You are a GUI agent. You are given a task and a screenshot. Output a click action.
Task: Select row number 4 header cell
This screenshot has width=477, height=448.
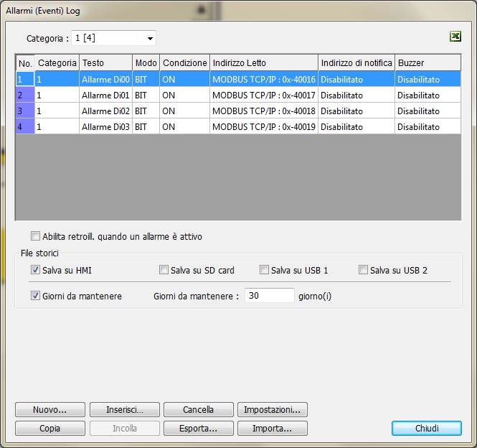point(25,126)
